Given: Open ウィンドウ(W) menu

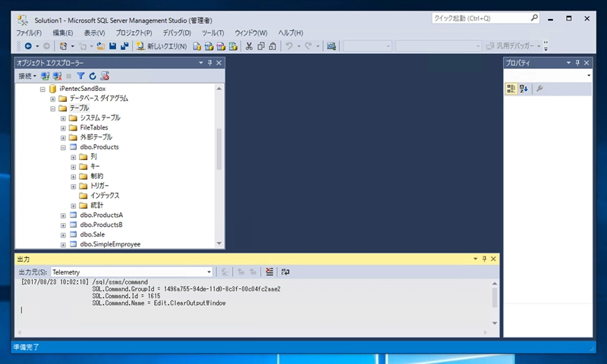Looking at the screenshot, I should tap(251, 33).
